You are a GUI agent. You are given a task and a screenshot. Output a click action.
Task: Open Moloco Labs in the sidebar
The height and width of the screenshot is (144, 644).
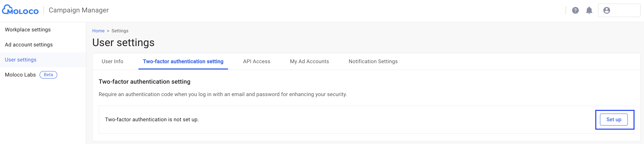[x=20, y=75]
